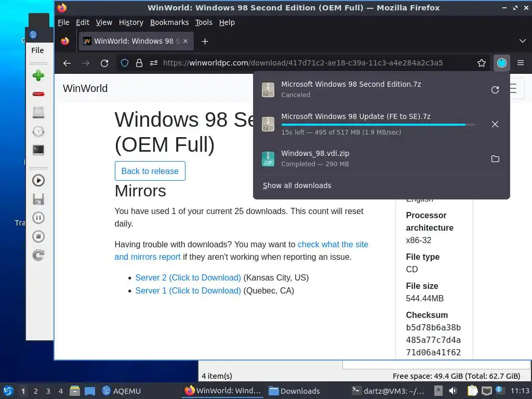532x399 pixels.
Task: Start virtual machine with AQEMU play button
Action: click(38, 180)
